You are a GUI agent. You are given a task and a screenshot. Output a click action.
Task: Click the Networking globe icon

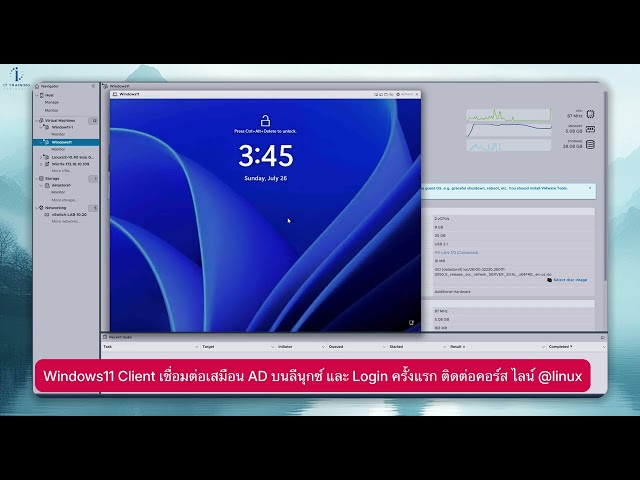pyautogui.click(x=41, y=208)
